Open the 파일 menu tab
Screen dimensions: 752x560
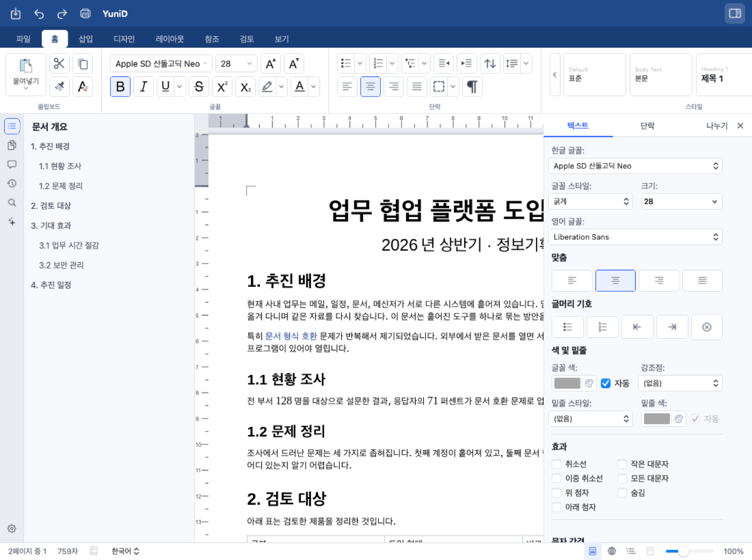(x=24, y=39)
